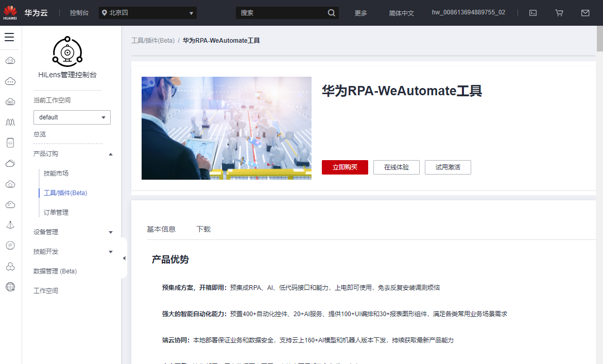Click the search magnifier icon
The height and width of the screenshot is (364, 603).
[x=331, y=13]
